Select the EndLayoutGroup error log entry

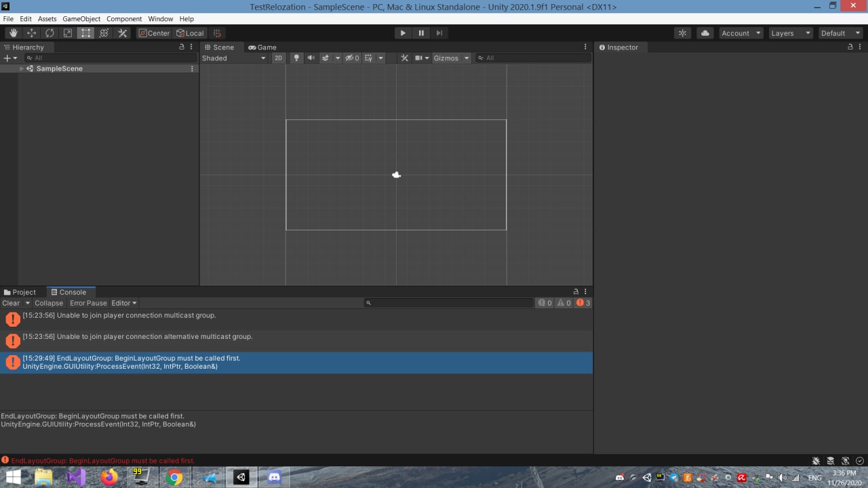coord(296,363)
